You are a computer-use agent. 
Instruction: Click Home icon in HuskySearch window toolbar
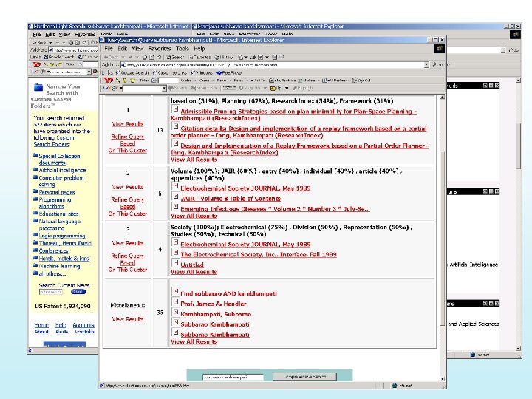tap(159, 58)
